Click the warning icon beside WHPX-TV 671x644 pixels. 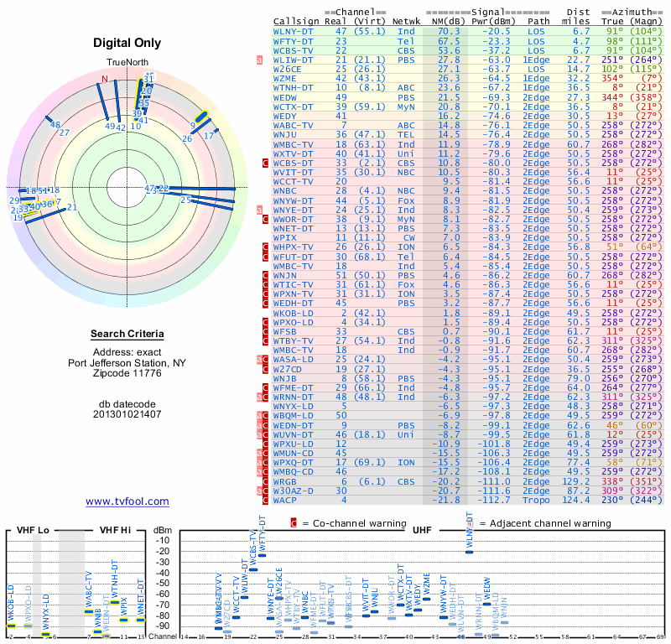pos(265,247)
